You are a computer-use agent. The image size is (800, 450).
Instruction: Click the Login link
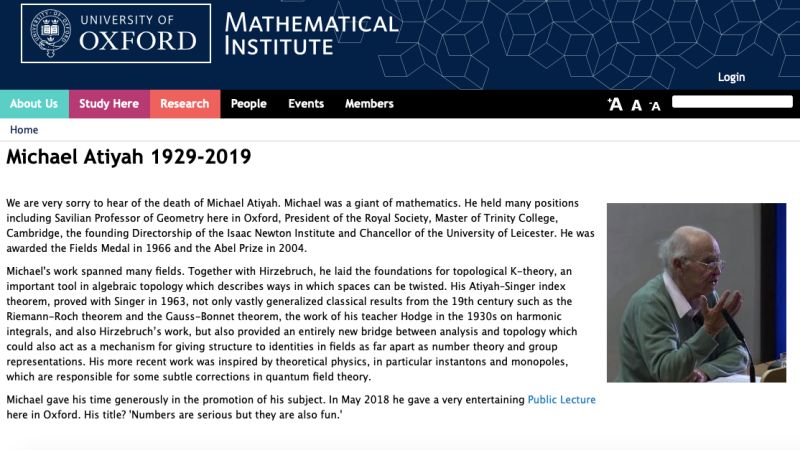point(731,77)
